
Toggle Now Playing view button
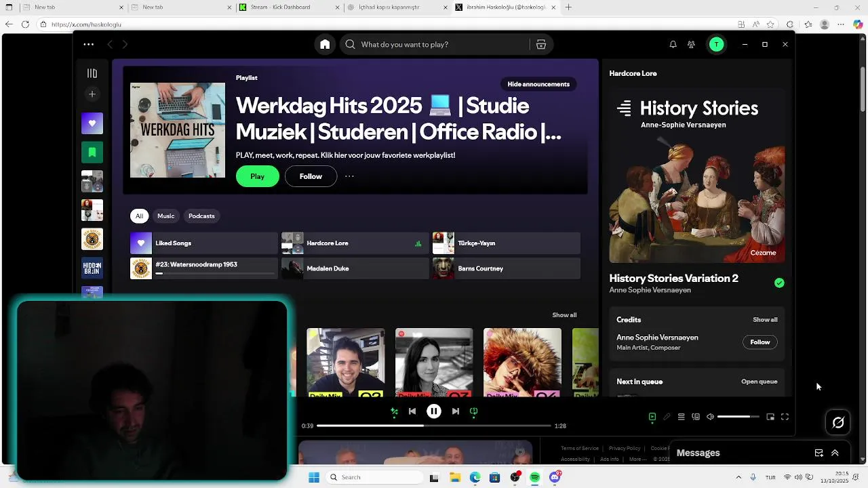point(652,417)
